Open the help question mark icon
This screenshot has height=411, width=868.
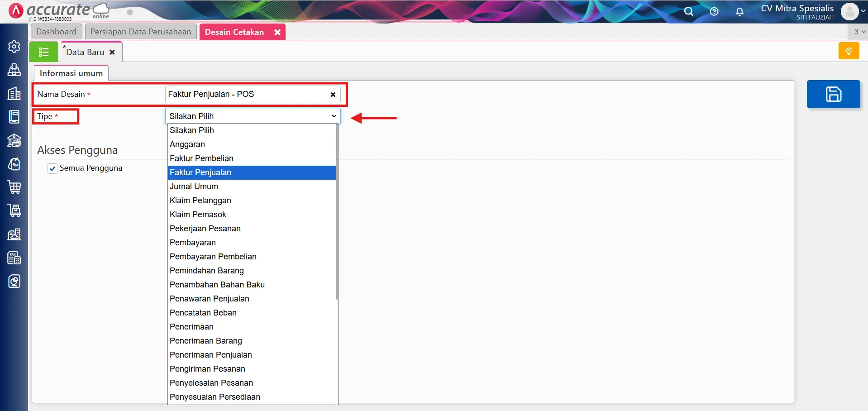(x=714, y=11)
